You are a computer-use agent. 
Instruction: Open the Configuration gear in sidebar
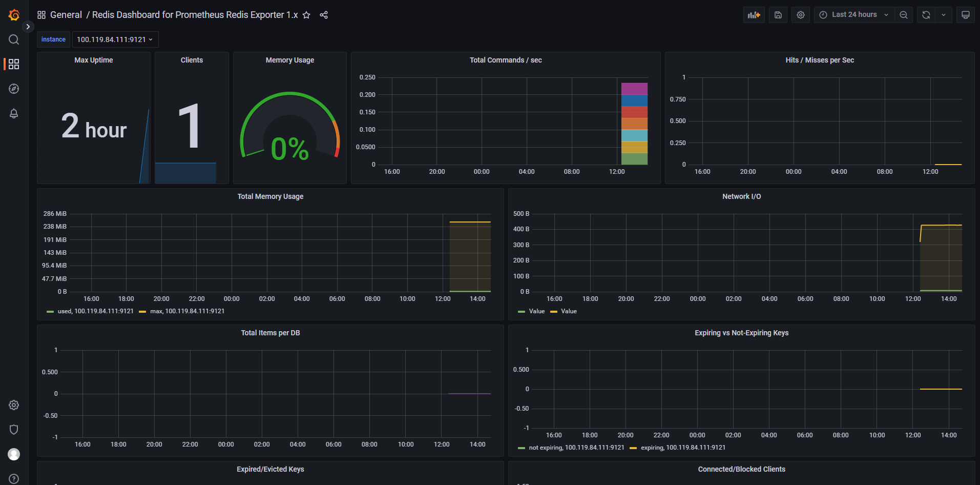[x=14, y=405]
